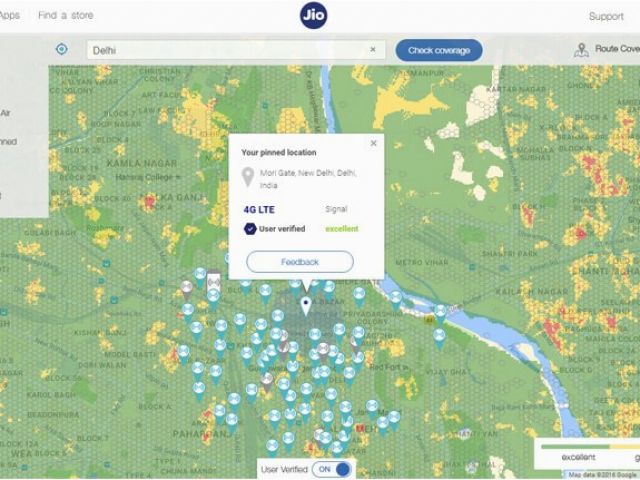Screen dimensions: 640x480
Task: Click the white pinned location marker
Action: point(306,306)
